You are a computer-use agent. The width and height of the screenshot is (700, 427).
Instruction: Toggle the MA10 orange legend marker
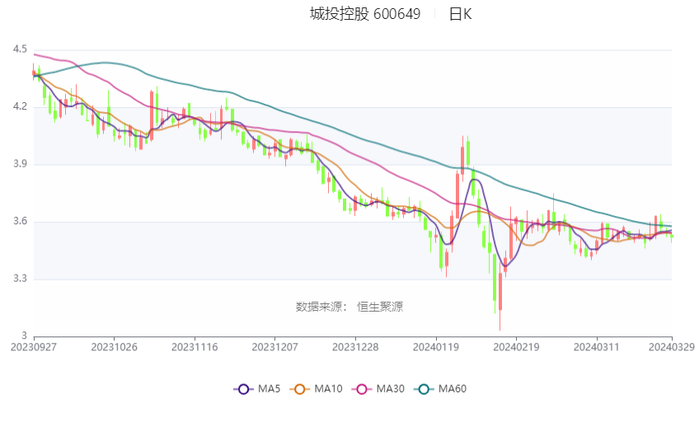[x=299, y=388]
